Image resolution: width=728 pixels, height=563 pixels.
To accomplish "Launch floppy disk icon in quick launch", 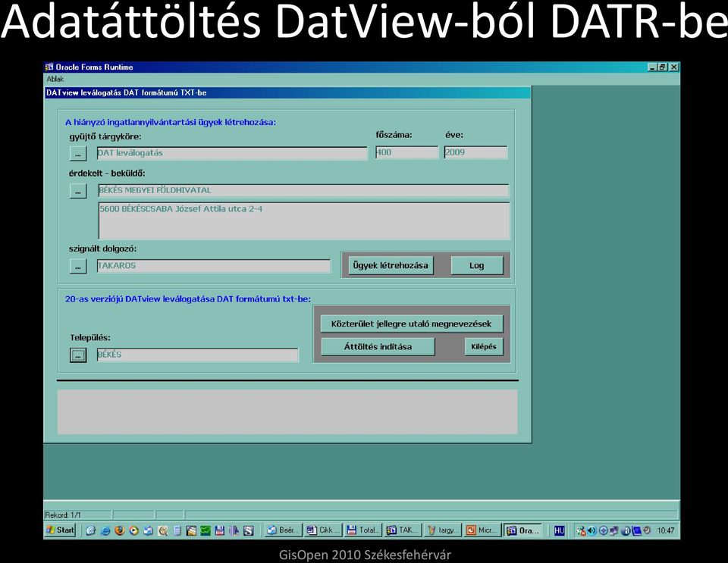I will click(220, 530).
